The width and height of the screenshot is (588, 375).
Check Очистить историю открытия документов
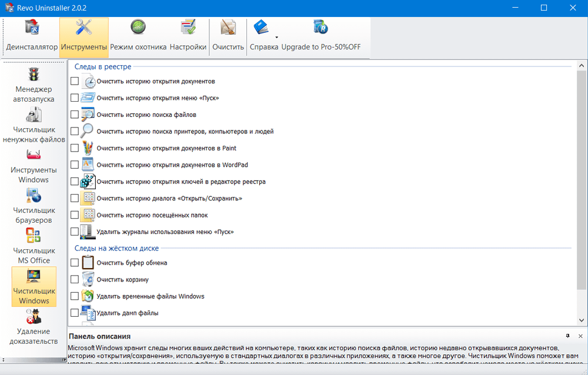click(75, 81)
